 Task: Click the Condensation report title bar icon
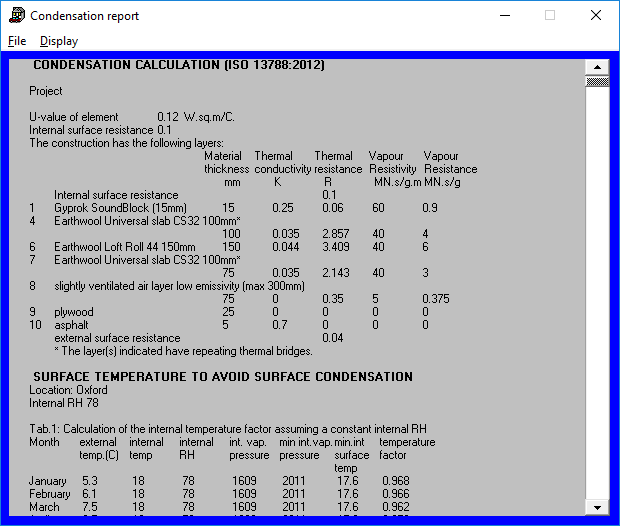click(17, 15)
